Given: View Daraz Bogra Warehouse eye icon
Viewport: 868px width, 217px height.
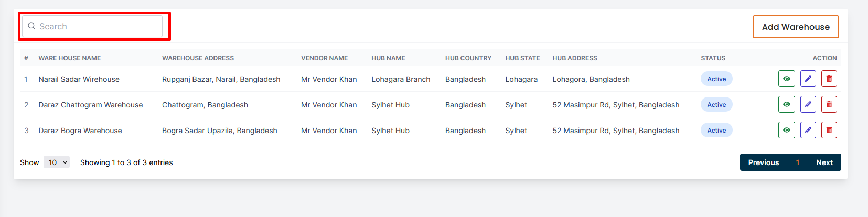Looking at the screenshot, I should 786,131.
